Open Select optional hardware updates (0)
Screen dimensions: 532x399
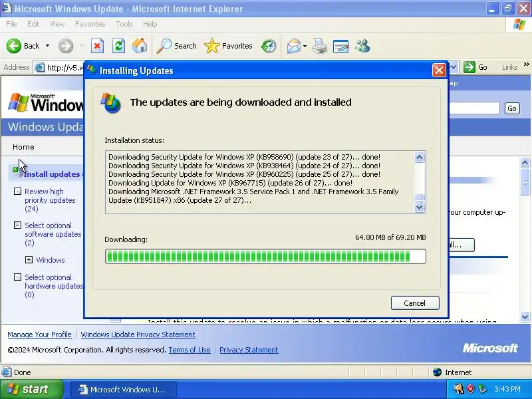coord(54,286)
